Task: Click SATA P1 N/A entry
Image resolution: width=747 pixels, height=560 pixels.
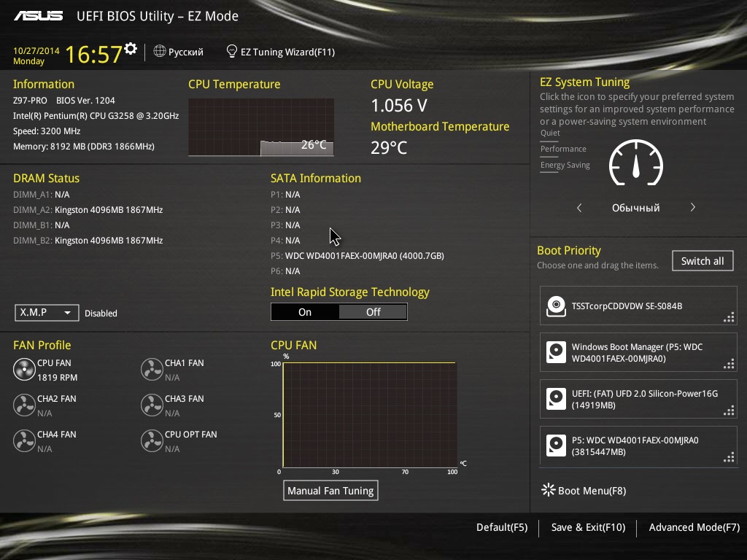Action: point(285,194)
